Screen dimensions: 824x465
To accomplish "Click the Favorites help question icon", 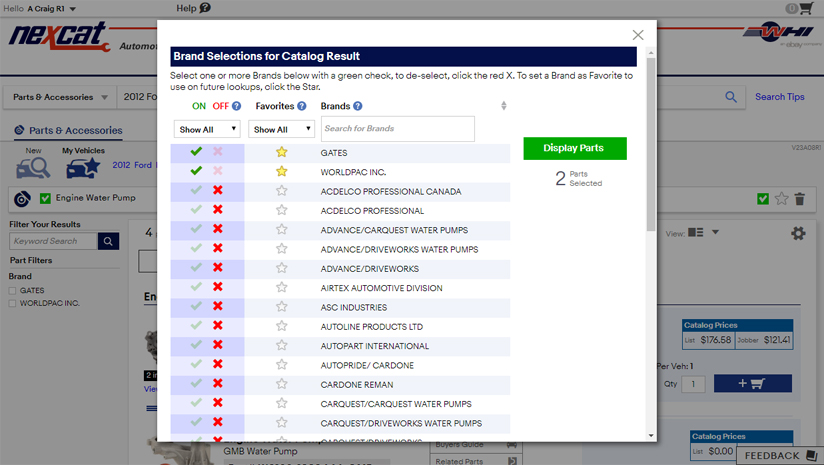I will [302, 106].
